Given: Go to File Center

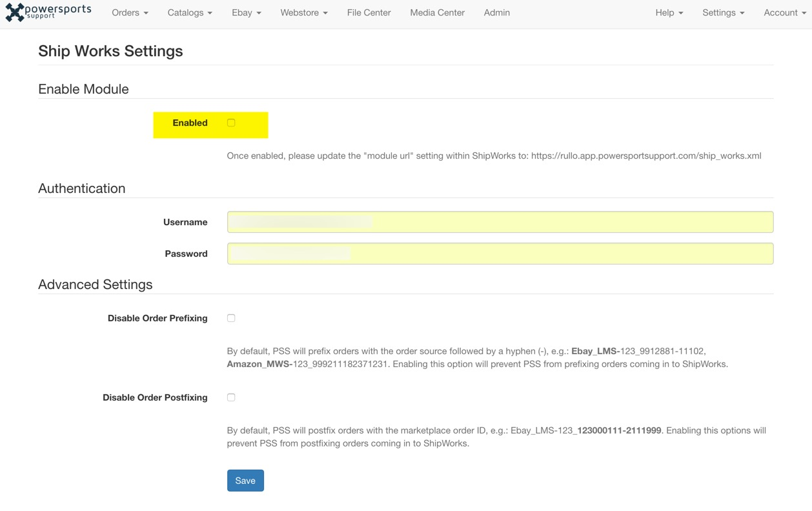Looking at the screenshot, I should (x=369, y=12).
